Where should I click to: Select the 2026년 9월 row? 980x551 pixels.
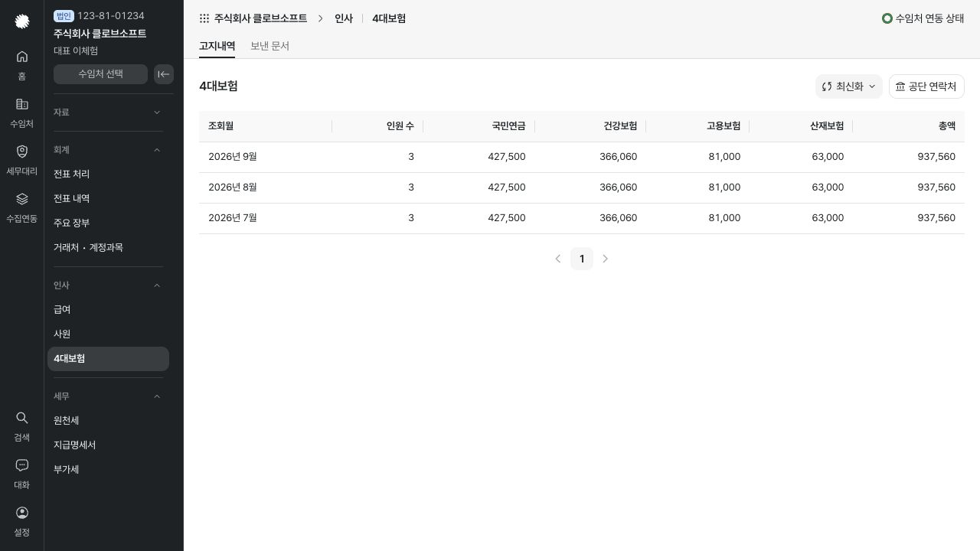pyautogui.click(x=582, y=157)
